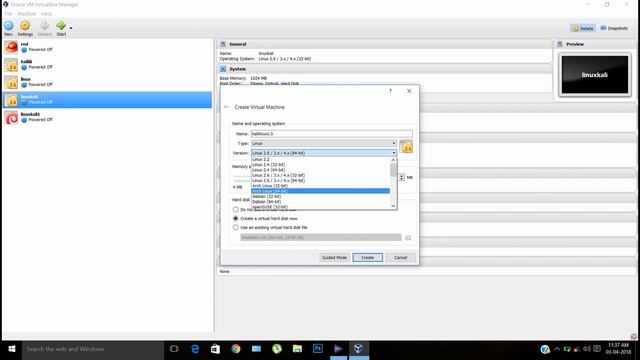Open the existing hard disk file dropdown

click(321, 237)
